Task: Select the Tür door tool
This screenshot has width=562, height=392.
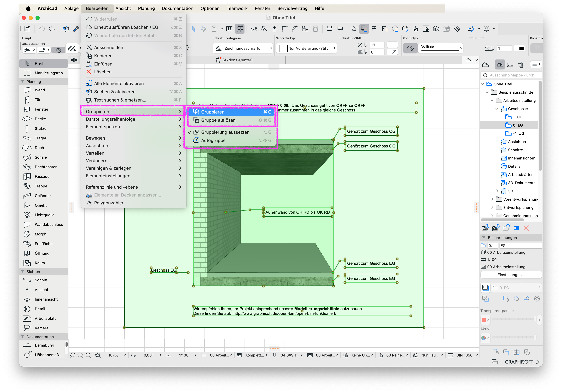Action: click(43, 100)
